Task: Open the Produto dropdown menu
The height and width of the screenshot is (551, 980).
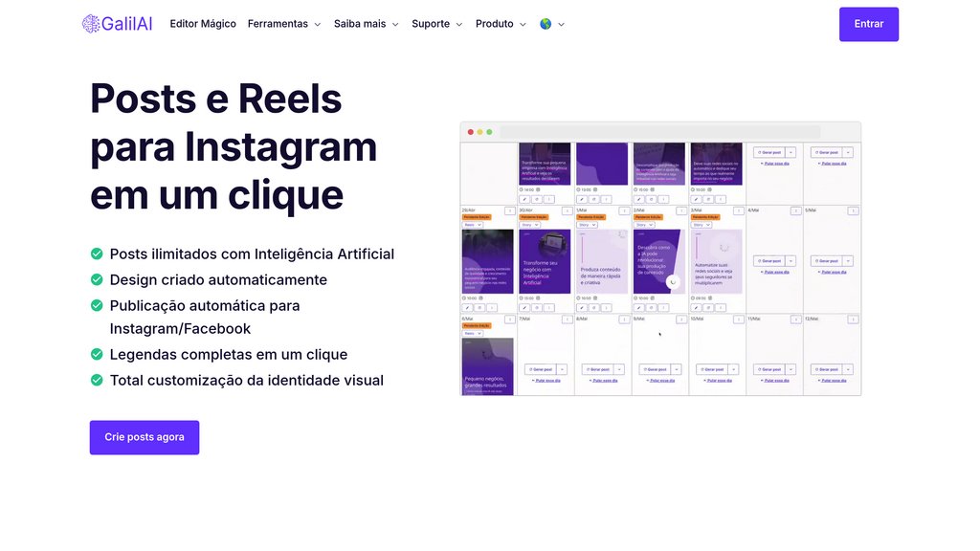Action: (501, 24)
